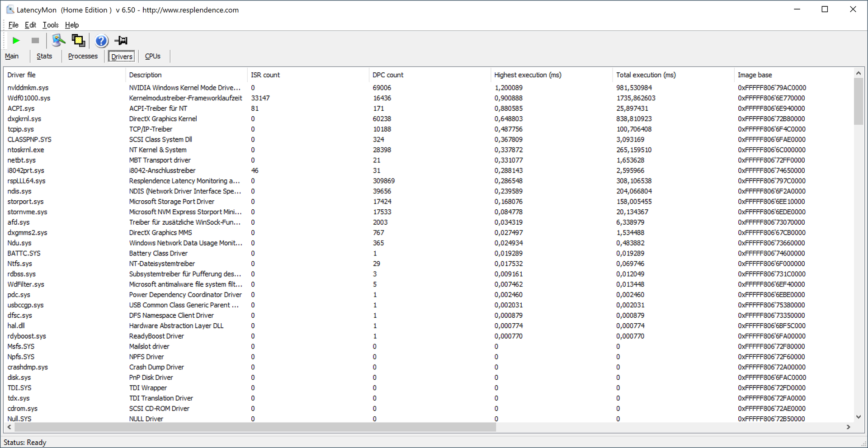Sort by DPC count column header
The height and width of the screenshot is (448, 868).
pyautogui.click(x=429, y=75)
